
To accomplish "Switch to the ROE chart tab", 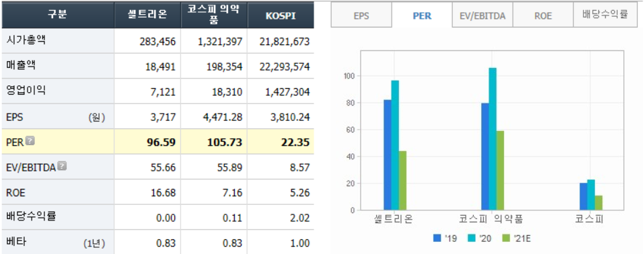I will tap(543, 16).
